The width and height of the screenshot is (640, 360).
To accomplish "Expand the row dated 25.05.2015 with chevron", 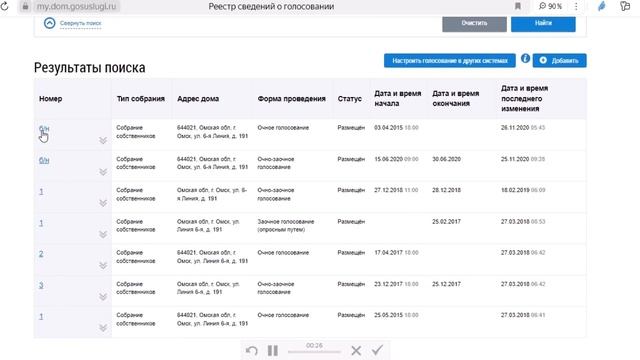I will (103, 328).
